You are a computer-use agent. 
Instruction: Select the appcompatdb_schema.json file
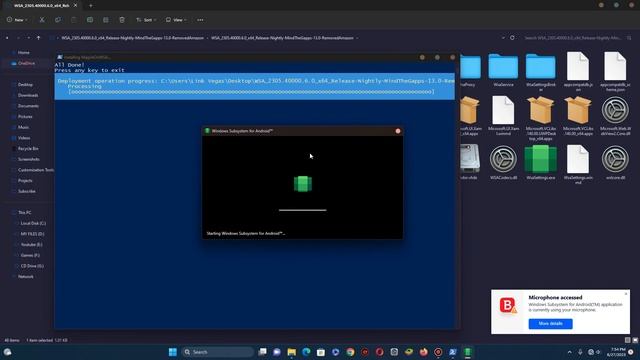[x=615, y=72]
